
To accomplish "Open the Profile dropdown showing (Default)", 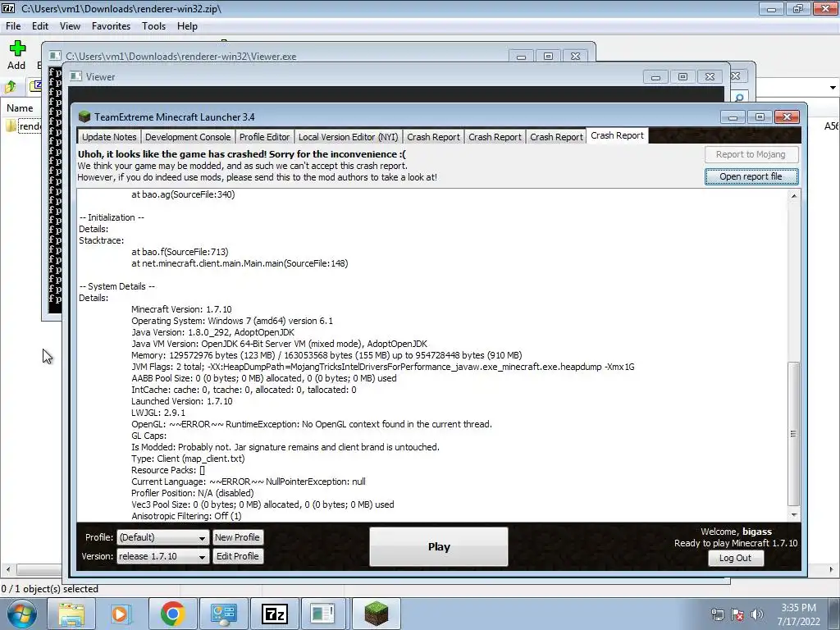I will [x=162, y=537].
